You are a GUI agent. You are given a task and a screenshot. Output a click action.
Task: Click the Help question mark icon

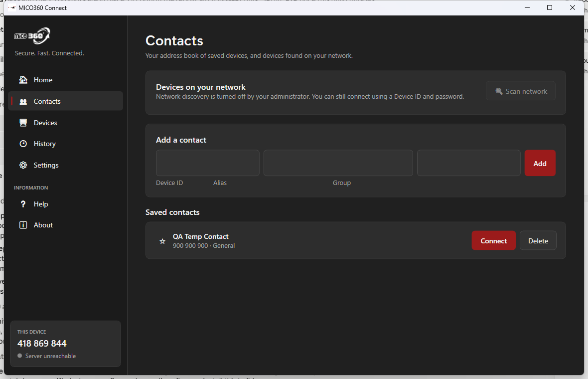point(23,204)
